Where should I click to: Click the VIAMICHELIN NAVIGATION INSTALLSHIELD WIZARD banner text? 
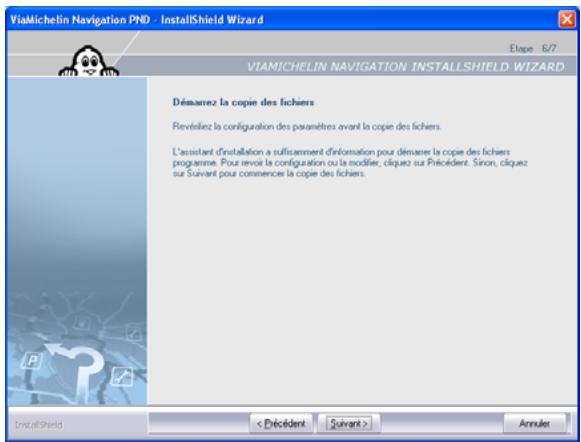405,67
